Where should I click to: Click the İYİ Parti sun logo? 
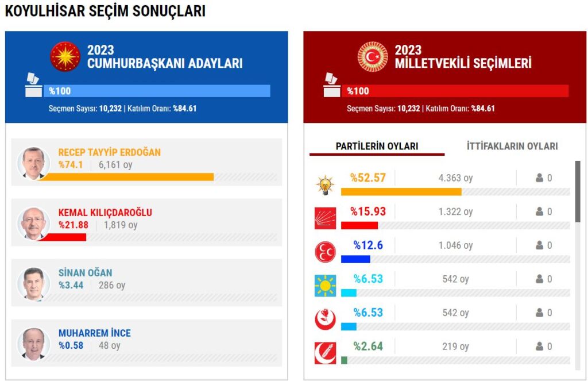click(x=325, y=286)
